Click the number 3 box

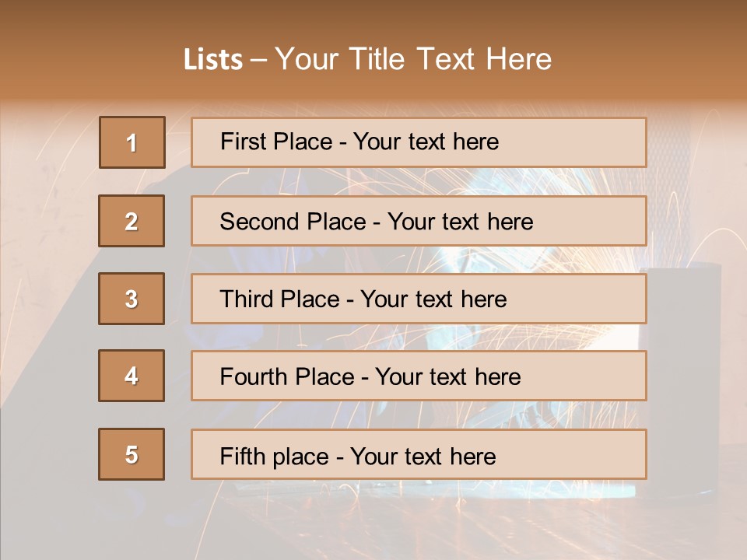pos(132,299)
